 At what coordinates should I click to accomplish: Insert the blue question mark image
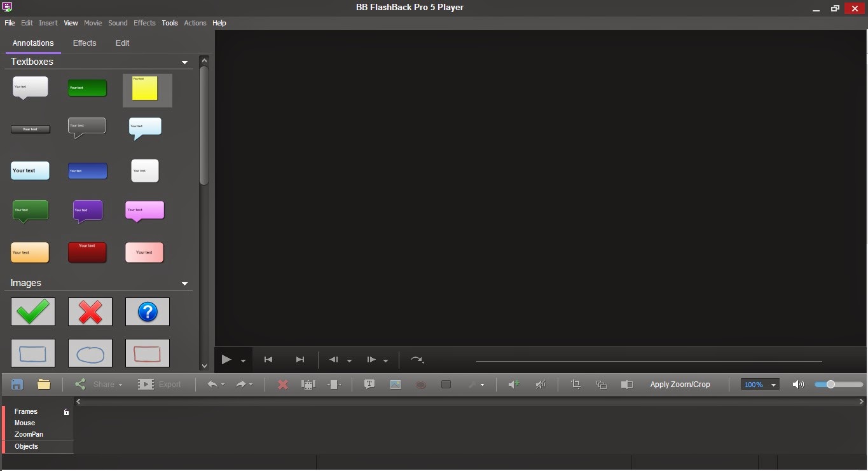click(148, 312)
